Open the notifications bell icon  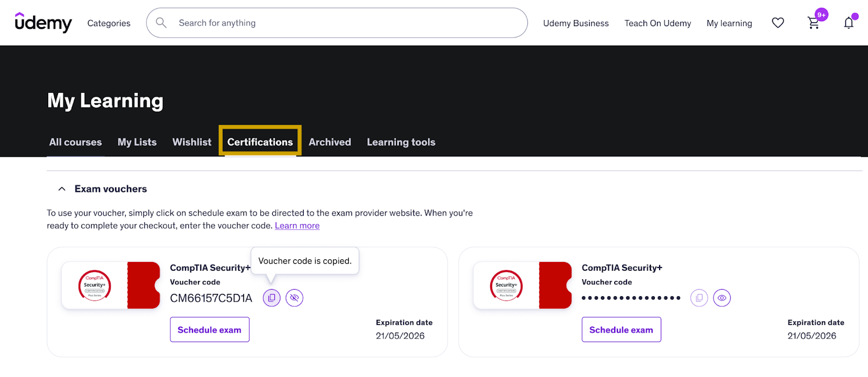tap(848, 23)
